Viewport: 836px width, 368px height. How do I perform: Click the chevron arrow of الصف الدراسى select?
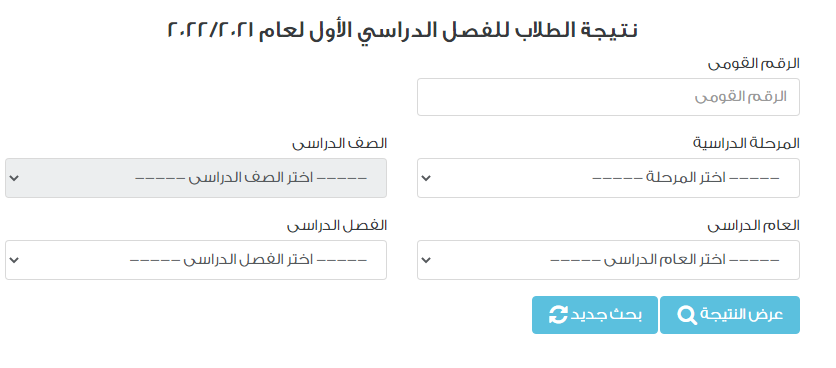click(14, 178)
